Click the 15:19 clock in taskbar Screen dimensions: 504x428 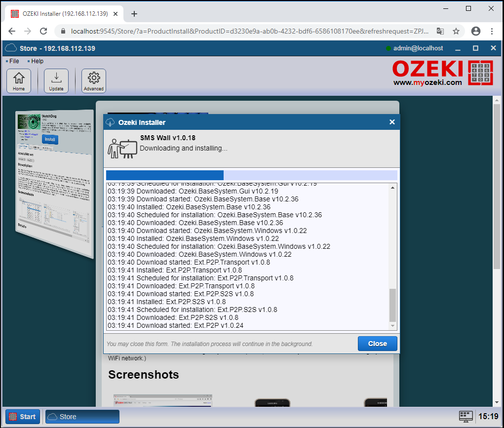[x=488, y=417]
